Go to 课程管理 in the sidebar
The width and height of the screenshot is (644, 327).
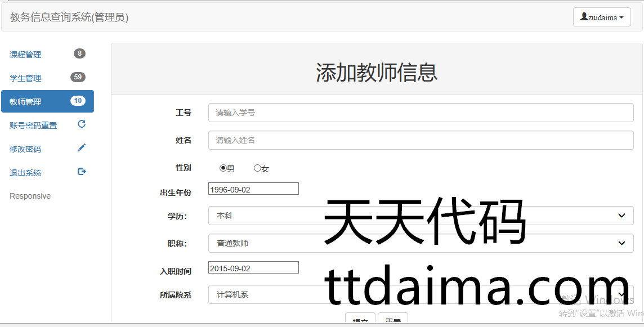25,55
